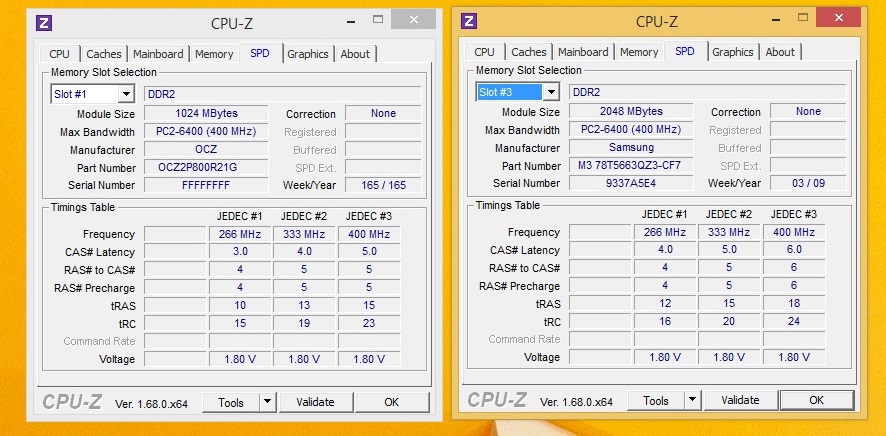Image resolution: width=886 pixels, height=436 pixels.
Task: Open the Graphics tab in left window
Action: click(x=307, y=54)
